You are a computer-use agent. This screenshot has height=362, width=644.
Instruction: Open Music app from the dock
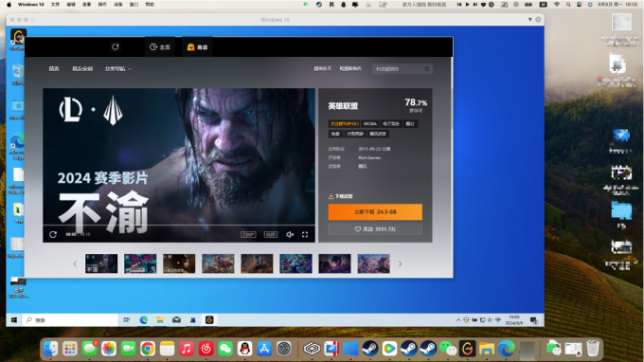[x=187, y=349]
